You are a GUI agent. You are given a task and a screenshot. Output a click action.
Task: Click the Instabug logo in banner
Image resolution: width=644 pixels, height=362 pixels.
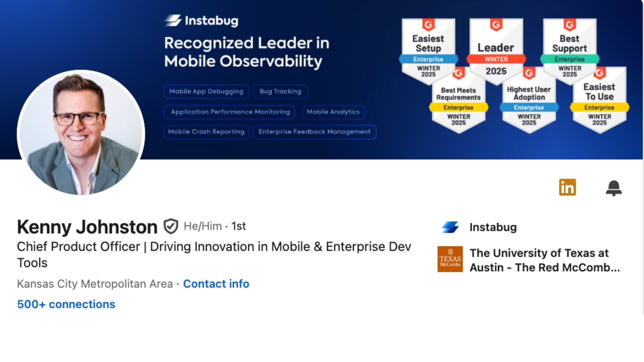(201, 21)
